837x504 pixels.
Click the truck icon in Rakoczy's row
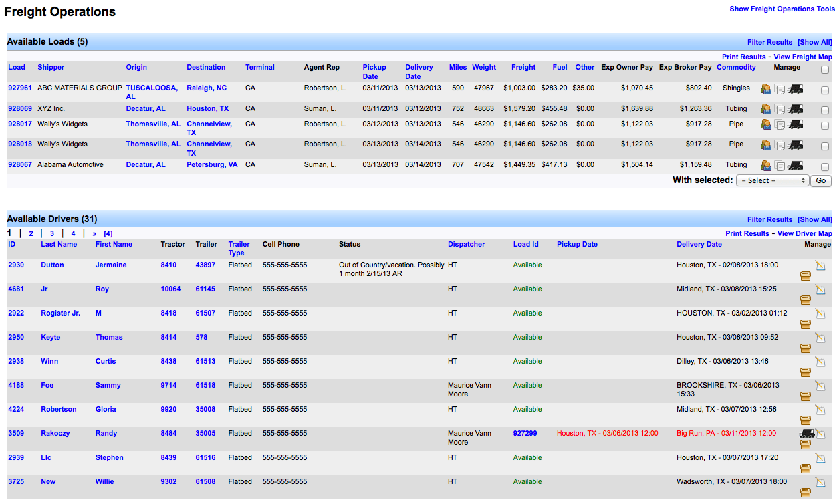coord(807,434)
